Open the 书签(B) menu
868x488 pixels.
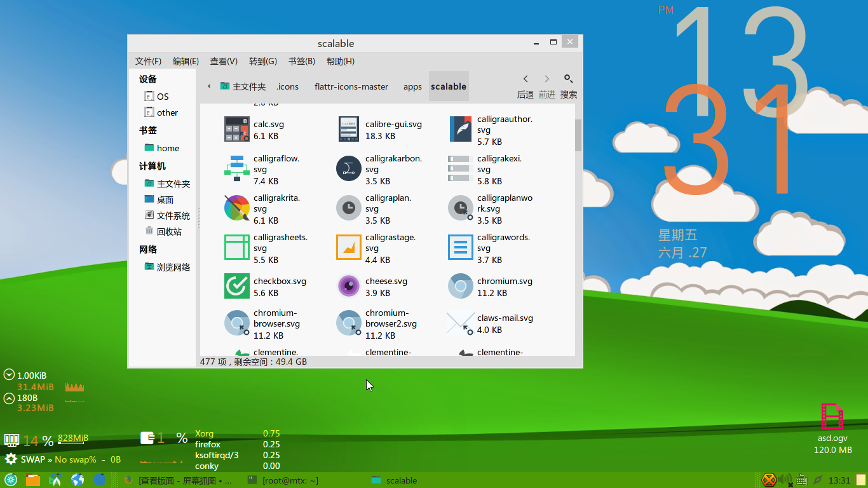(302, 61)
